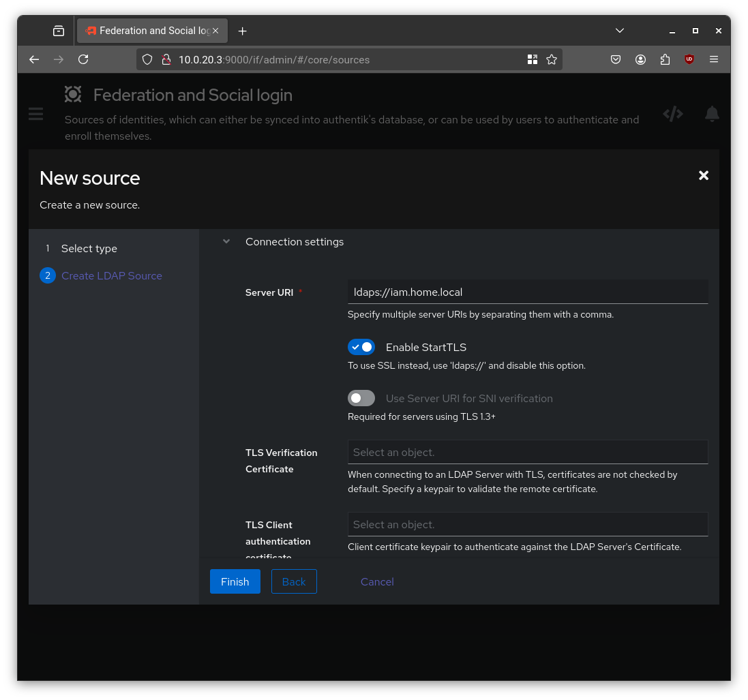
Task: Reload the current page
Action: tap(83, 59)
